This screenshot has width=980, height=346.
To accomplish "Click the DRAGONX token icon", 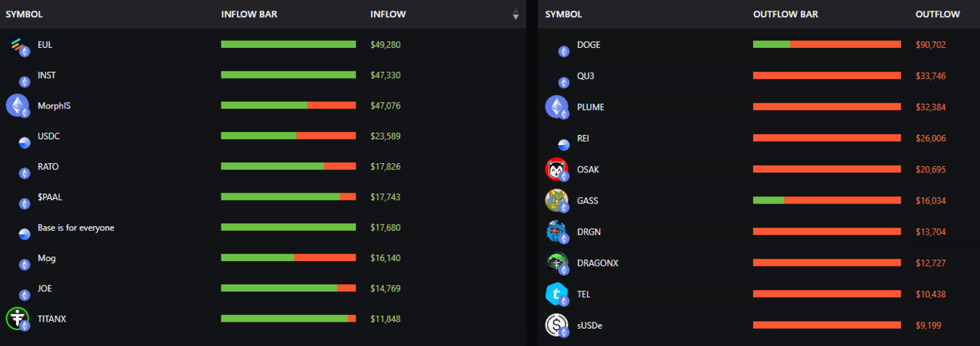I will tap(557, 263).
